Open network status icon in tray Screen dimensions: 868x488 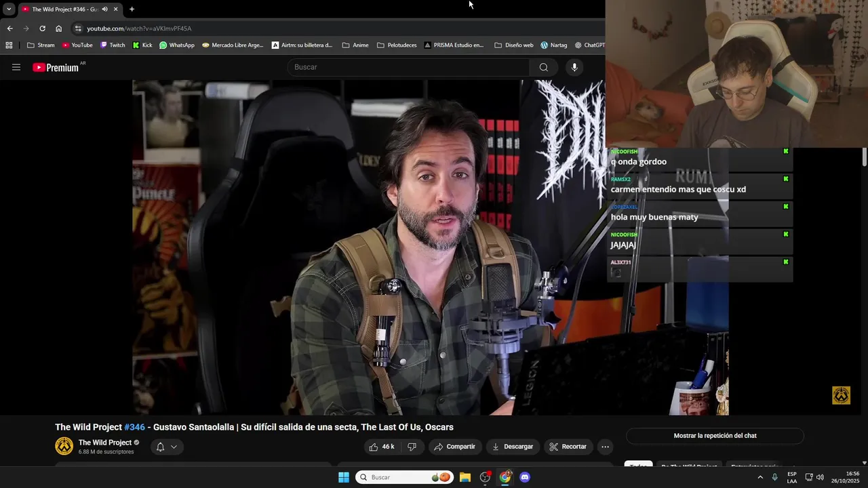click(808, 477)
